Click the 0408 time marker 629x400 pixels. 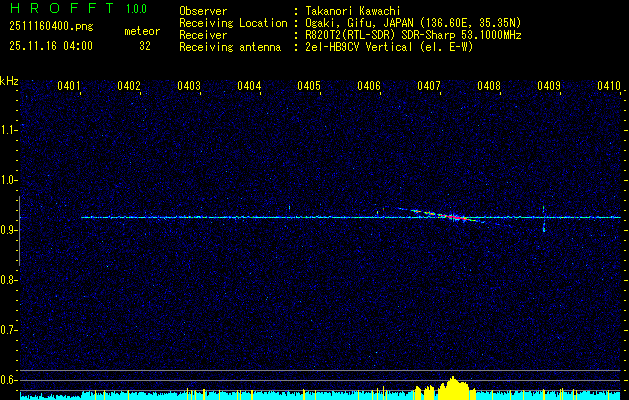[489, 86]
